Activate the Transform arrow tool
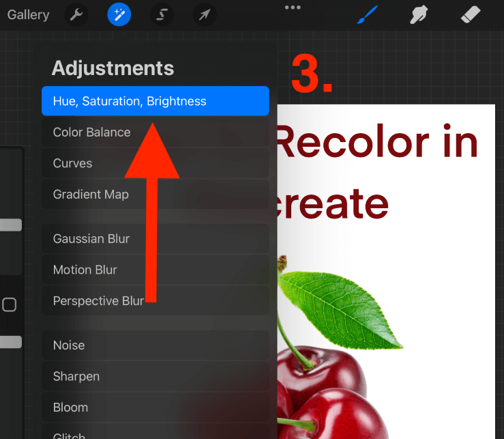 tap(205, 14)
